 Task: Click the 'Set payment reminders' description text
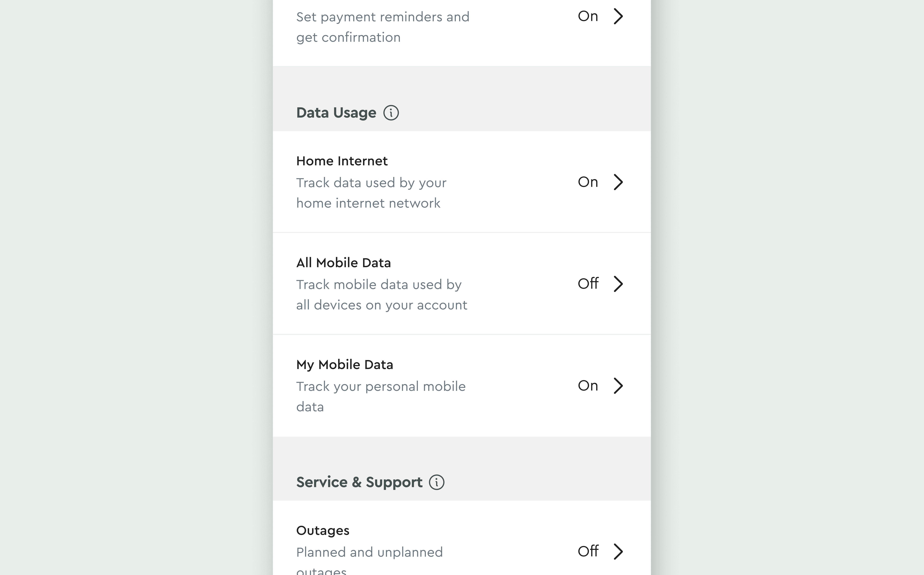pos(382,27)
